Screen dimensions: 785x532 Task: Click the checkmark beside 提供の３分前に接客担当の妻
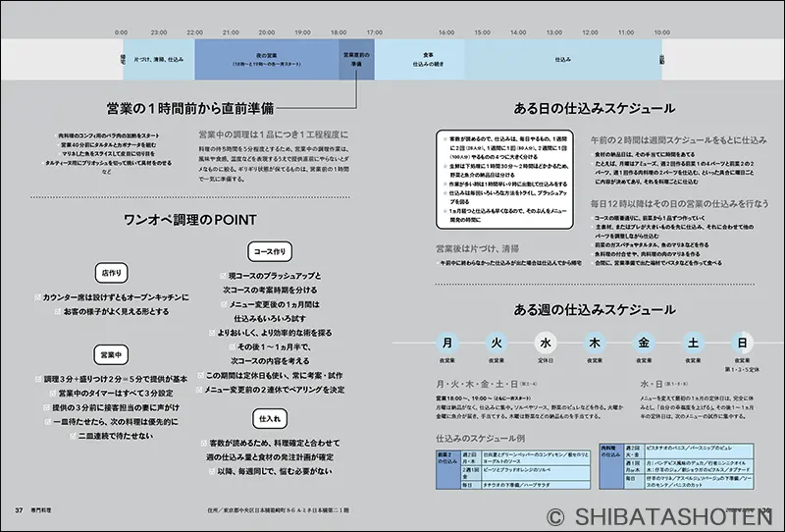pyautogui.click(x=46, y=407)
